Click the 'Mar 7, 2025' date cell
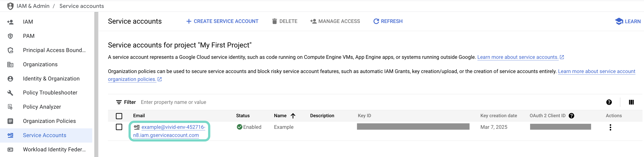The height and width of the screenshot is (157, 644). [x=494, y=127]
